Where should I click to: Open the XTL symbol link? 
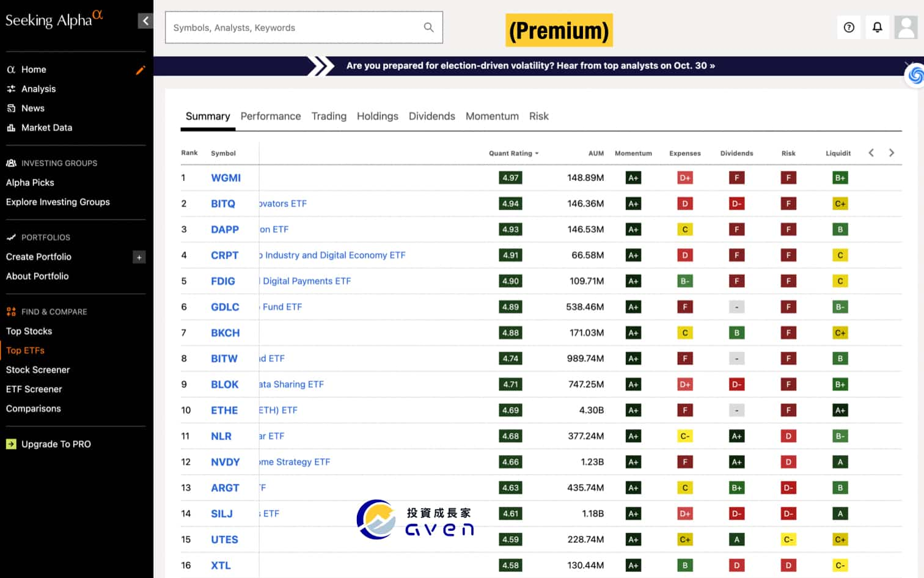click(x=221, y=566)
